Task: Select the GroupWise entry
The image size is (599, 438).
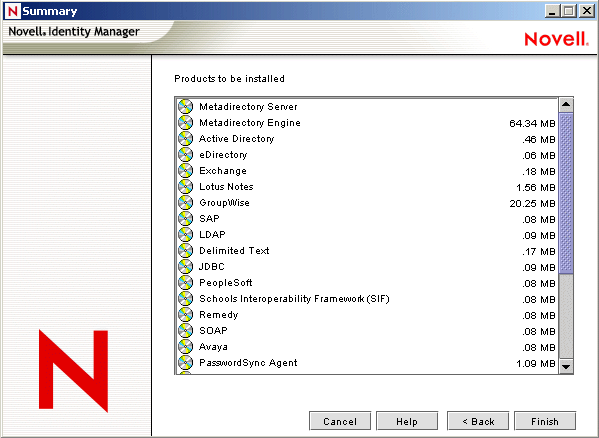Action: pos(367,203)
